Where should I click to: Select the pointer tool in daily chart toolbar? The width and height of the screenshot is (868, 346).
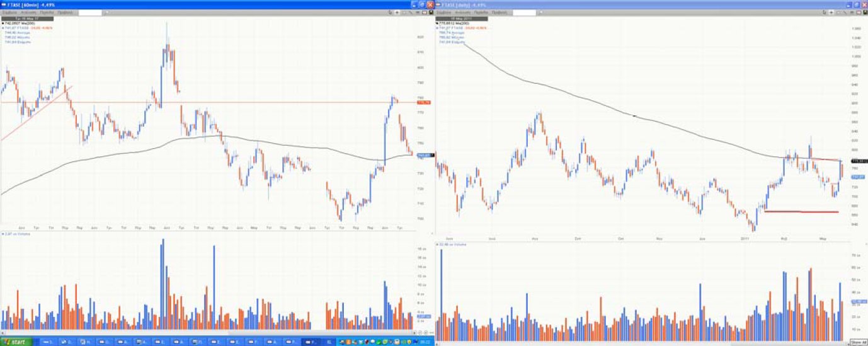823,12
